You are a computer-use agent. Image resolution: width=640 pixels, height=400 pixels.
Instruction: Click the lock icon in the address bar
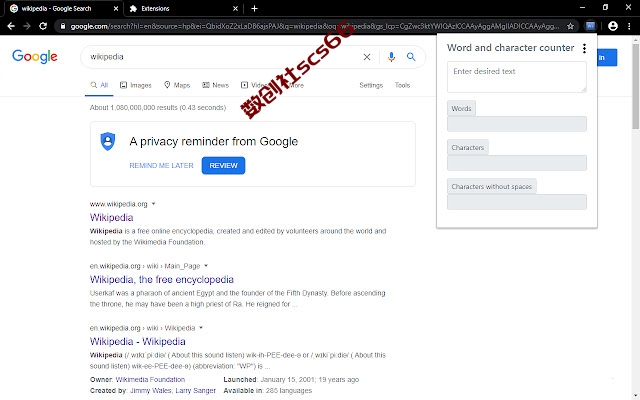pos(62,26)
